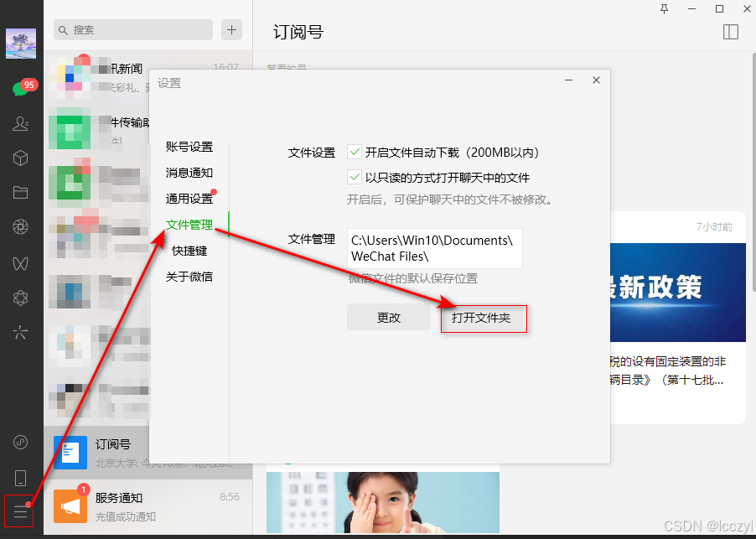
Task: Open the Mini Programs panel icon
Action: [20, 442]
